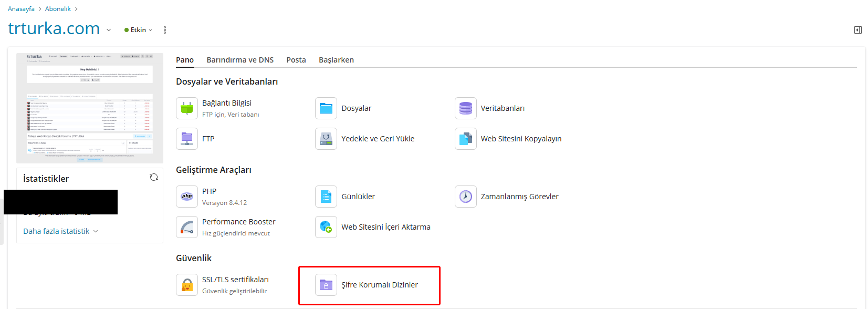Click the Performance Booster gauge icon

[187, 227]
